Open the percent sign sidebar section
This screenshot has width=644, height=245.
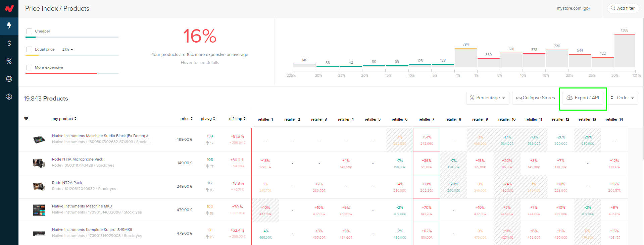[x=9, y=61]
